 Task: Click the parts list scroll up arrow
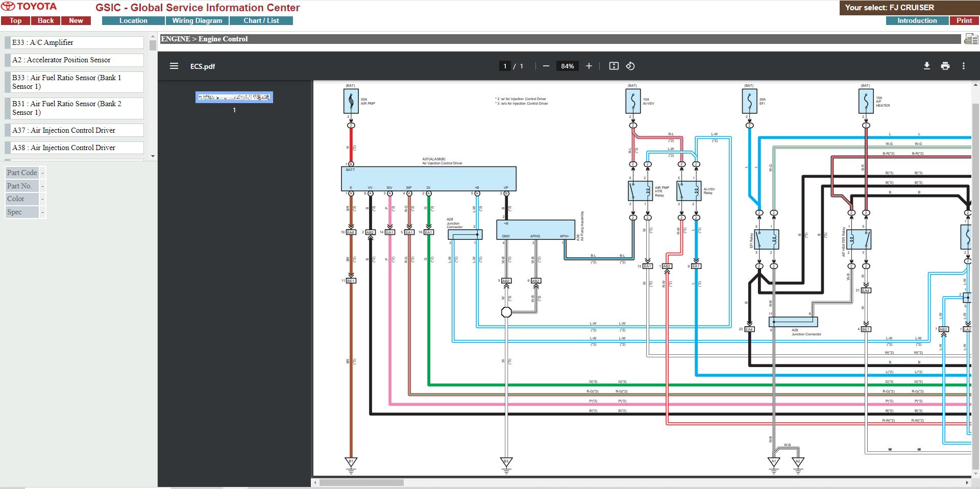point(153,36)
